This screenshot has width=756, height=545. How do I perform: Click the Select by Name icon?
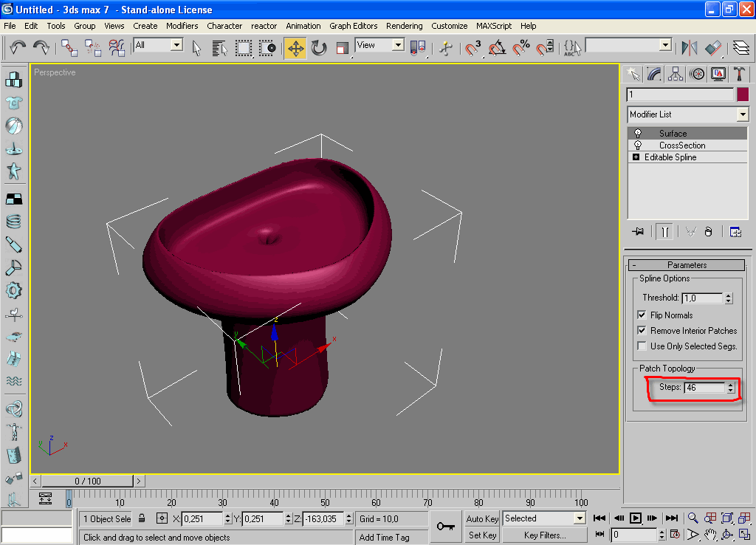click(x=219, y=49)
